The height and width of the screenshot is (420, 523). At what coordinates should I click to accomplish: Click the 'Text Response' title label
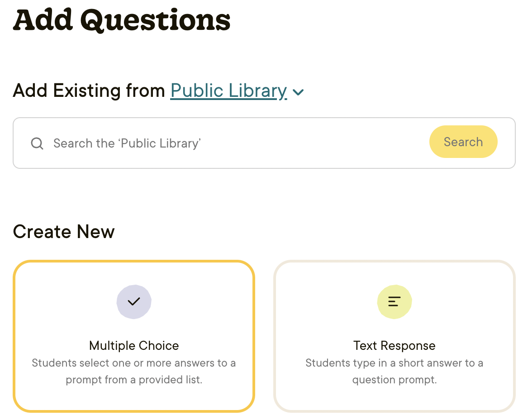[x=395, y=346]
